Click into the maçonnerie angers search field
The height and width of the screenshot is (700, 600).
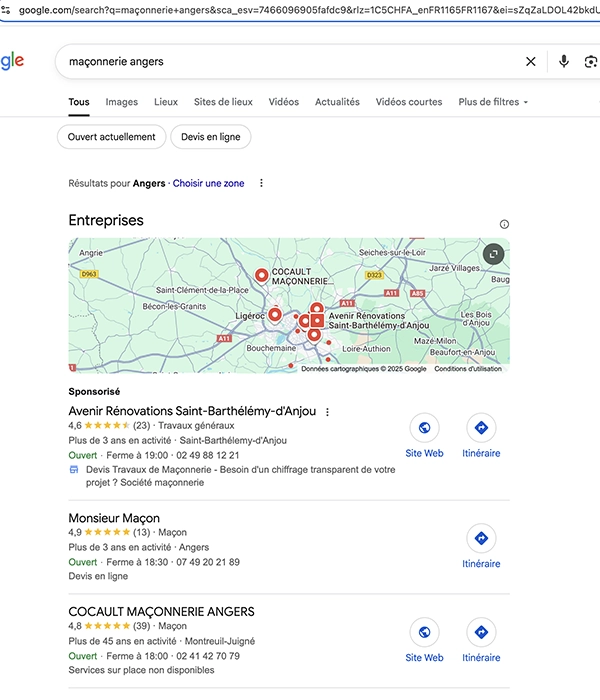click(x=280, y=62)
